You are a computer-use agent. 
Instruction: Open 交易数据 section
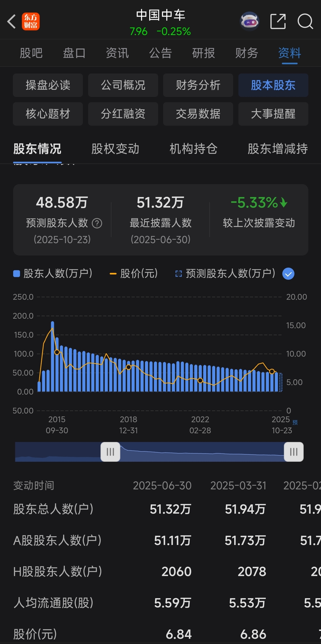click(x=198, y=114)
